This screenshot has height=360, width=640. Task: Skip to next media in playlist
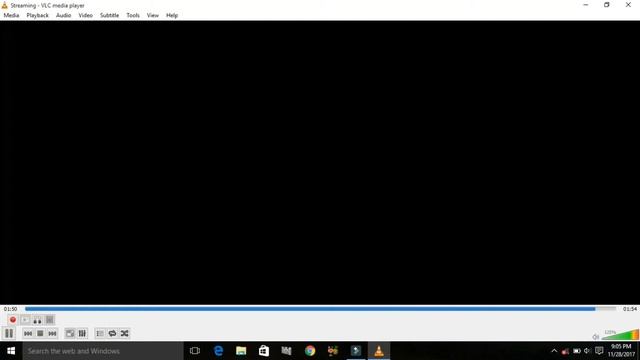click(52, 333)
